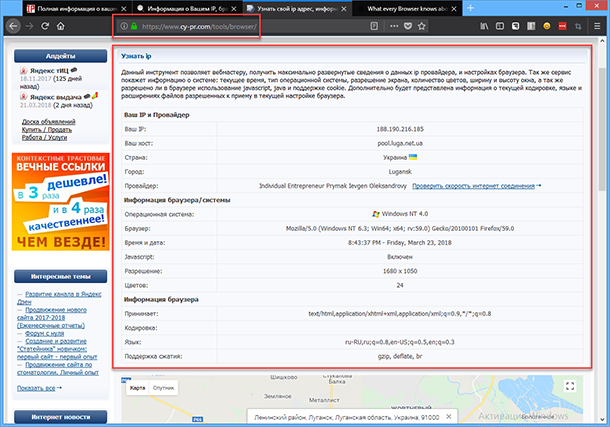Click the resolution value '1680 x 1050'
This screenshot has width=610, height=427.
(400, 271)
